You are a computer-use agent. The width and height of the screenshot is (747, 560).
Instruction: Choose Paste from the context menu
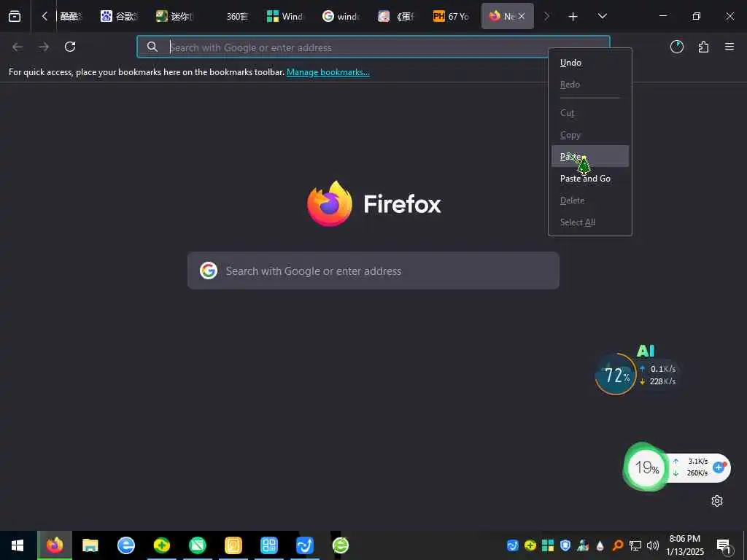pyautogui.click(x=589, y=156)
